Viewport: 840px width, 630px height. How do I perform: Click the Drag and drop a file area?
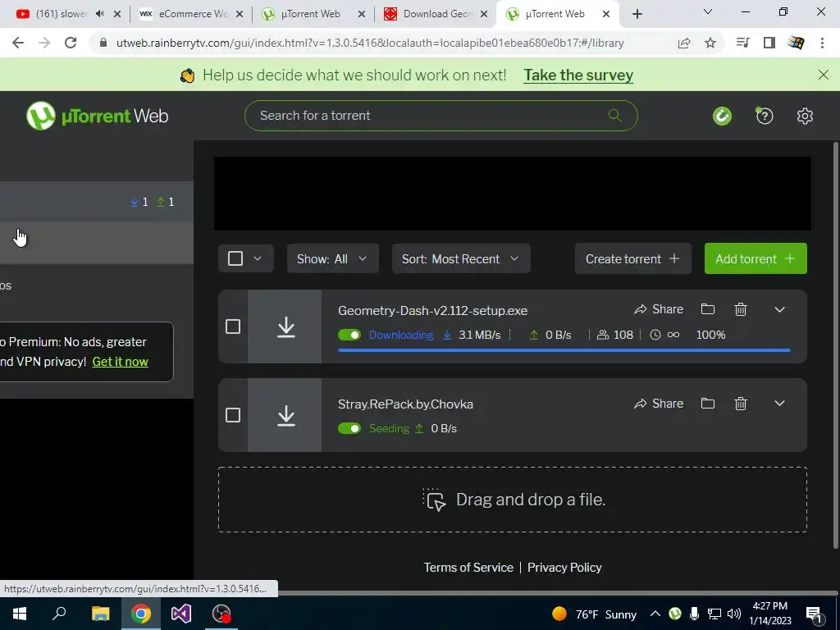512,500
